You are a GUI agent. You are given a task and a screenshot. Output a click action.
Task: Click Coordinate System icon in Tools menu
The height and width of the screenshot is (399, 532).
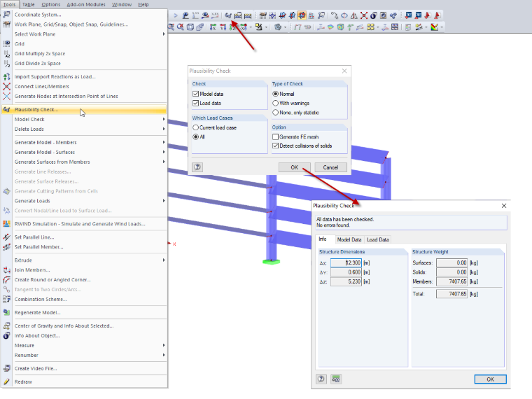(x=6, y=15)
